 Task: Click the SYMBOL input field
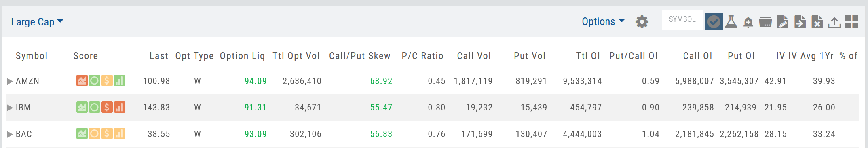point(682,20)
